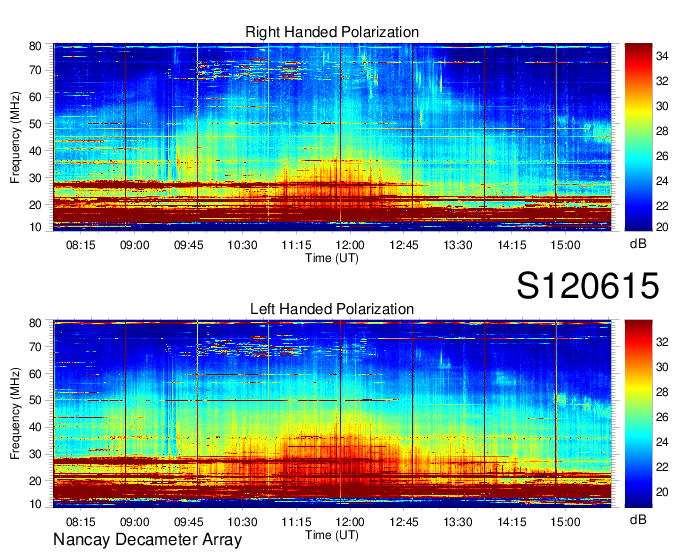Click the "09:45" tick under the right-handed plot
Viewport: 680px width, 552px height.
(x=189, y=245)
